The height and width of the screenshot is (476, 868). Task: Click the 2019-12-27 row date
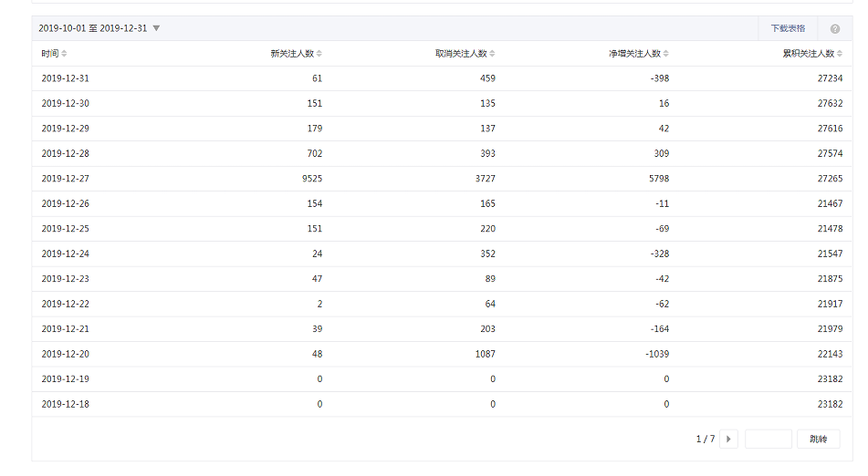[66, 179]
